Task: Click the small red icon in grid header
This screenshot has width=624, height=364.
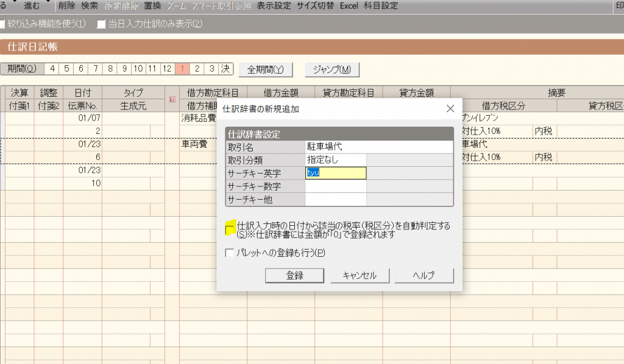Action: pos(171,99)
